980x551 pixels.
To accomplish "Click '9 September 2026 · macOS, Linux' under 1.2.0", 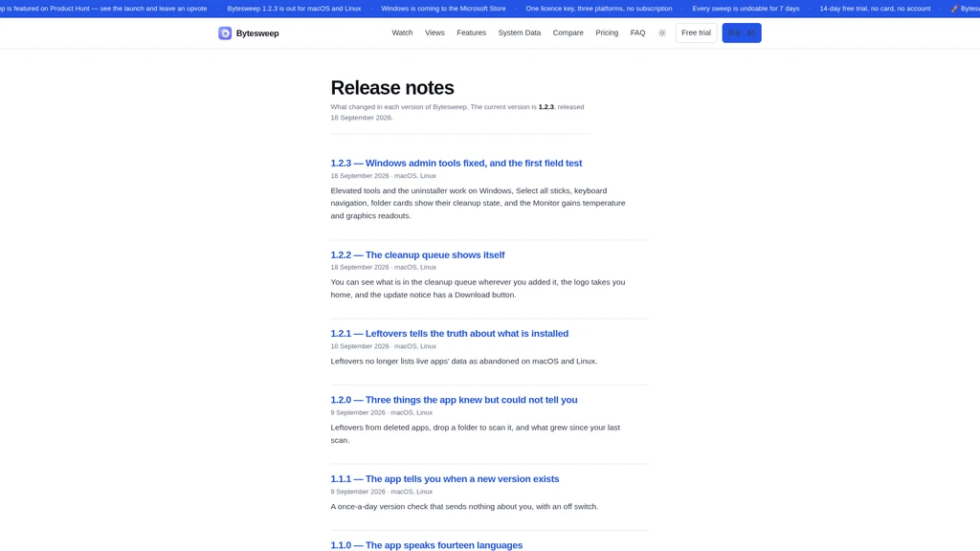I will click(x=381, y=412).
